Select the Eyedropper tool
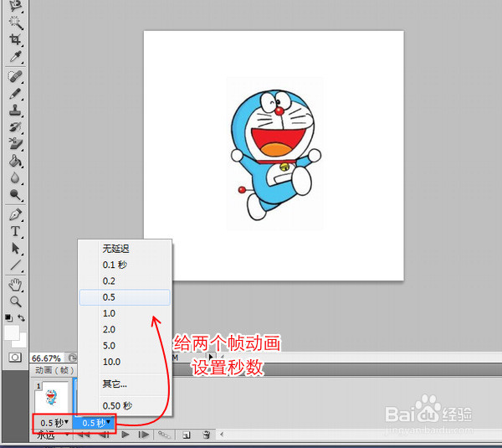Image resolution: width=502 pixels, height=448 pixels. pyautogui.click(x=15, y=56)
